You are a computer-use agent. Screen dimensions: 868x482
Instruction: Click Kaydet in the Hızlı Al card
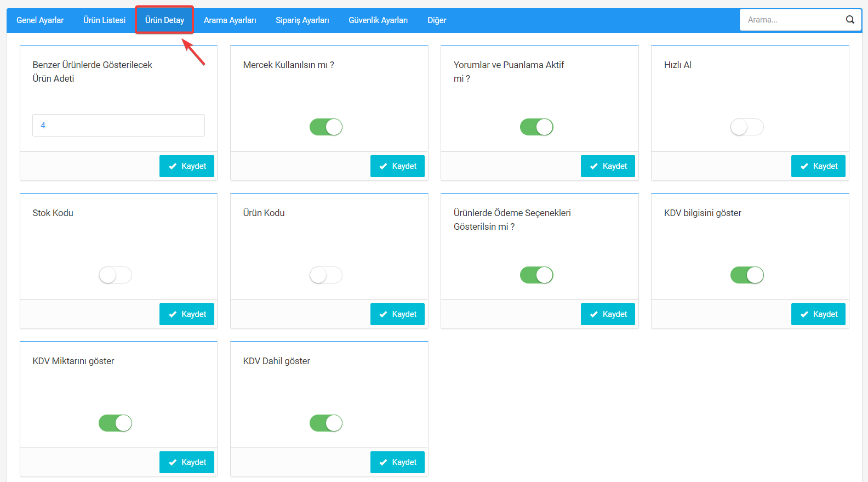[x=818, y=166]
